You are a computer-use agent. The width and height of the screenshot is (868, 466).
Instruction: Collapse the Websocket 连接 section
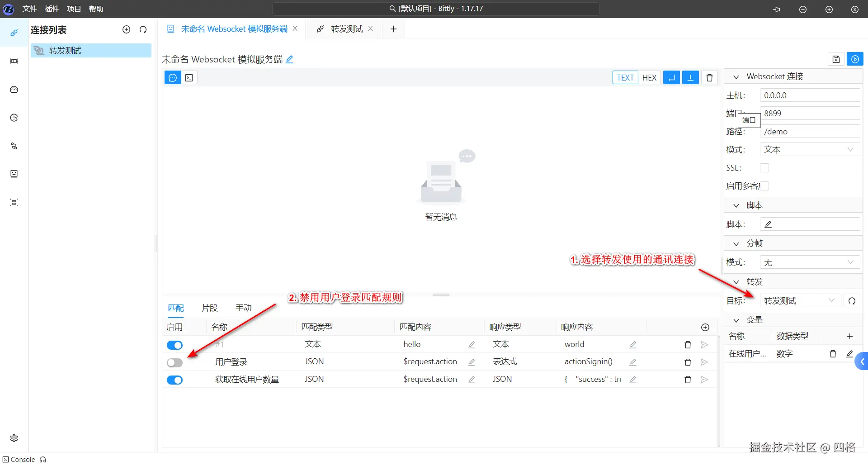point(736,77)
